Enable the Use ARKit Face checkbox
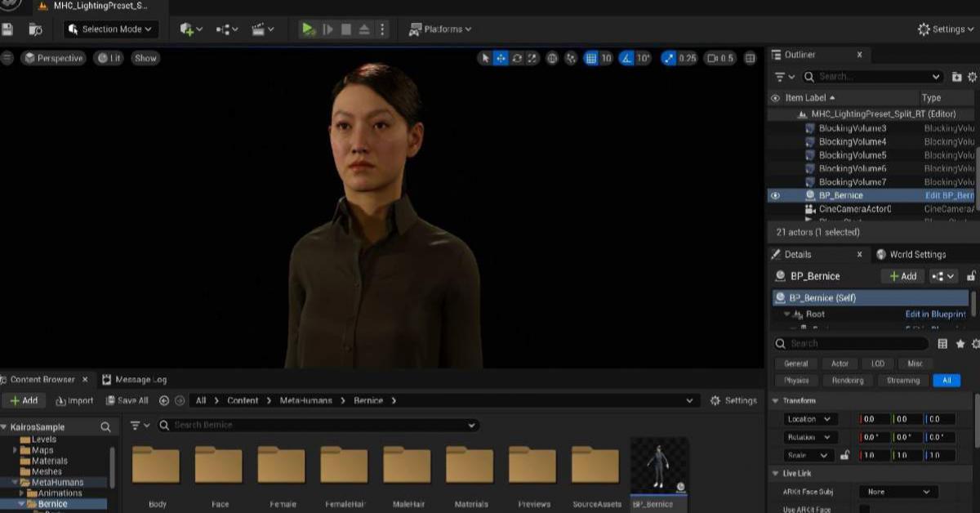This screenshot has height=513, width=980. pos(864,509)
